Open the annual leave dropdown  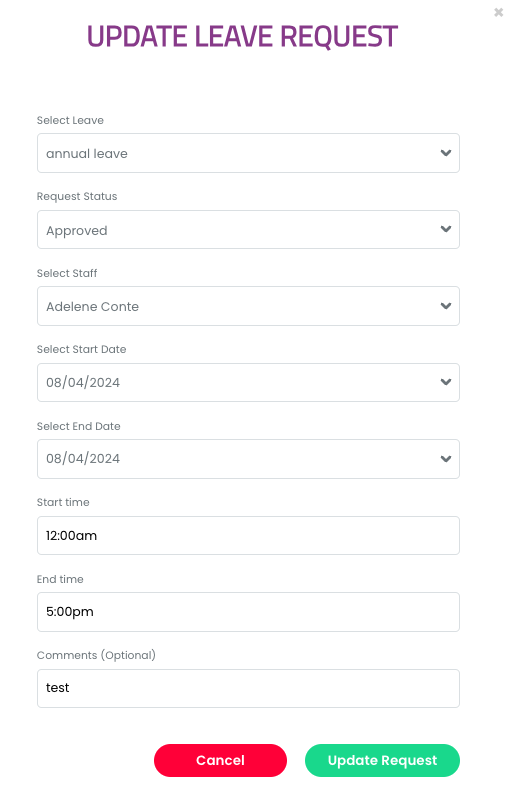pyautogui.click(x=248, y=153)
